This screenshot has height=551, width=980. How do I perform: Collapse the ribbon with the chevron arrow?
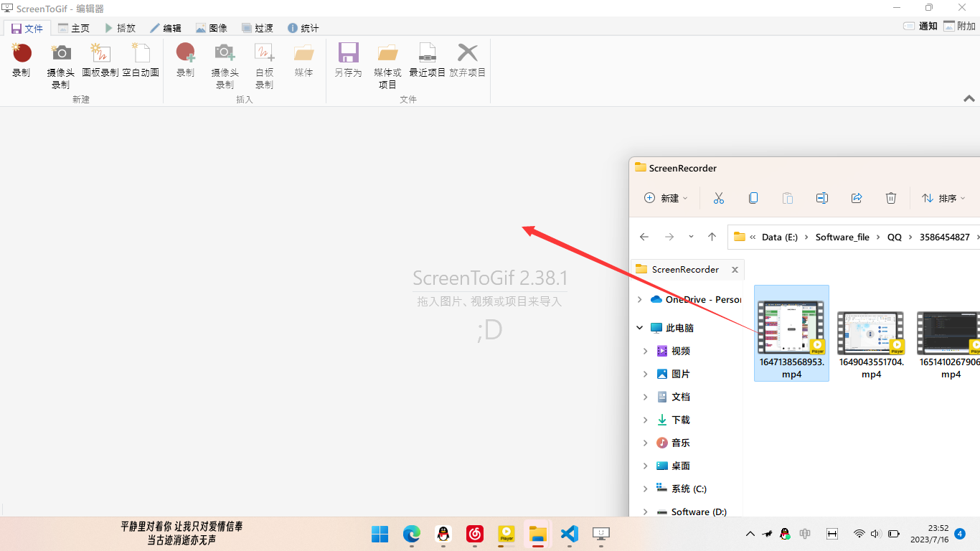pos(969,98)
